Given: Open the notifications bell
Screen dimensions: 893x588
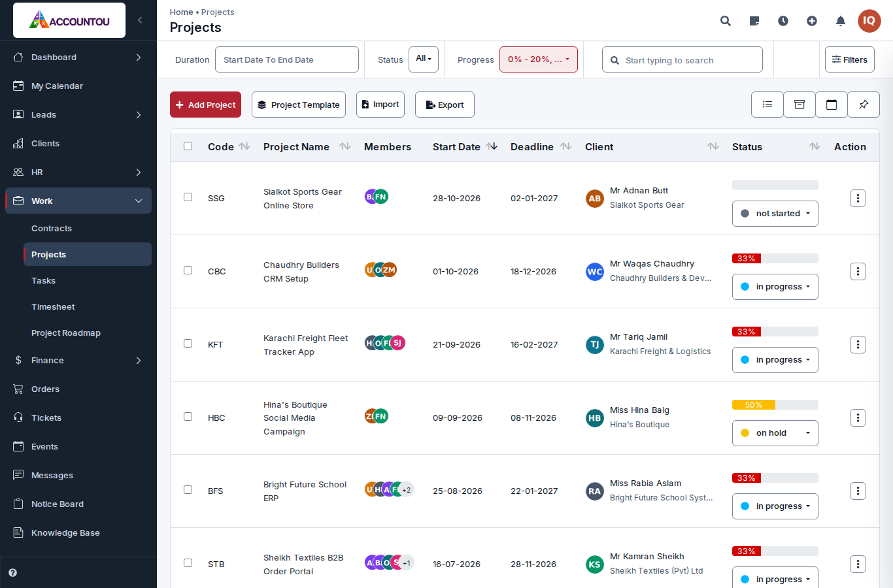Looking at the screenshot, I should (841, 21).
